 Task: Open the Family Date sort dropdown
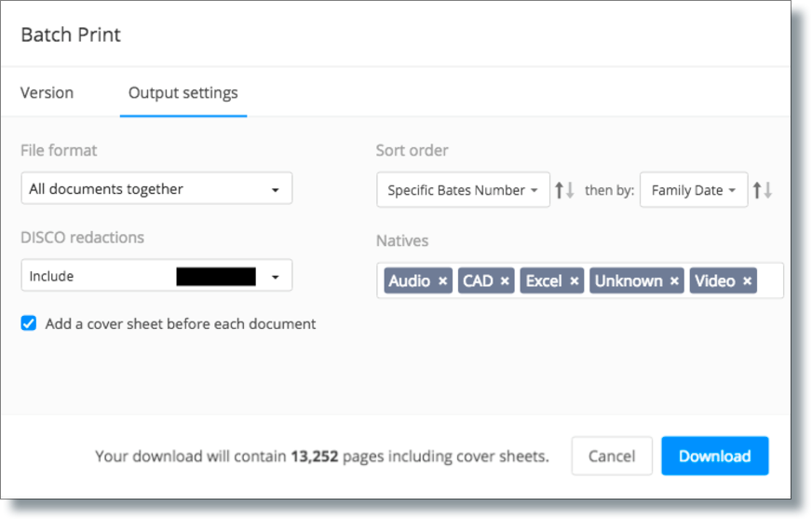[694, 190]
